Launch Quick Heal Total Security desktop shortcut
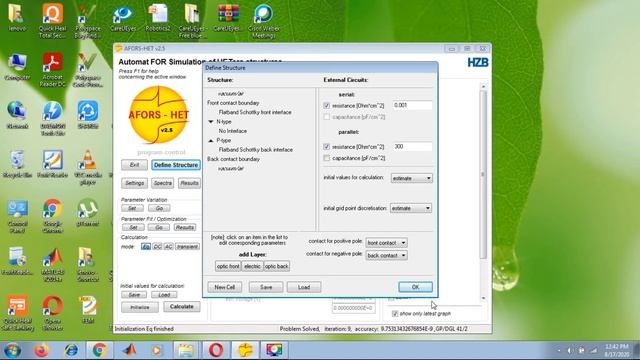This screenshot has width=640, height=360. 52,20
